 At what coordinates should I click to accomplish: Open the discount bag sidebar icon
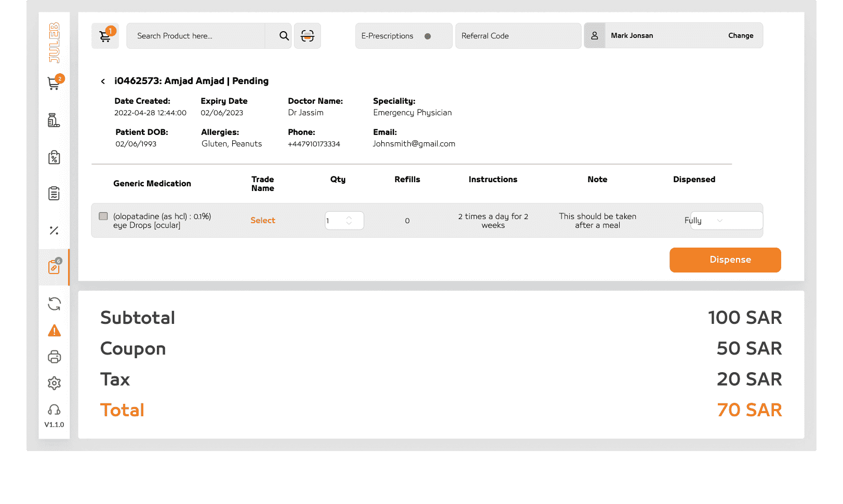click(x=54, y=157)
